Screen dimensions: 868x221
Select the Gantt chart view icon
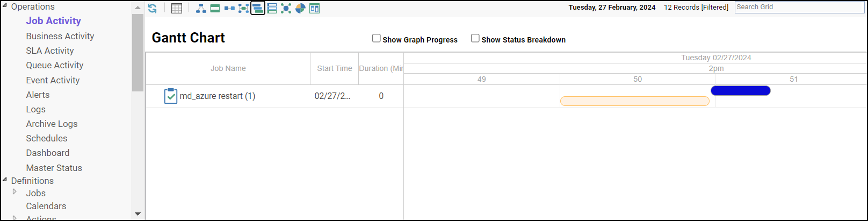tap(258, 8)
